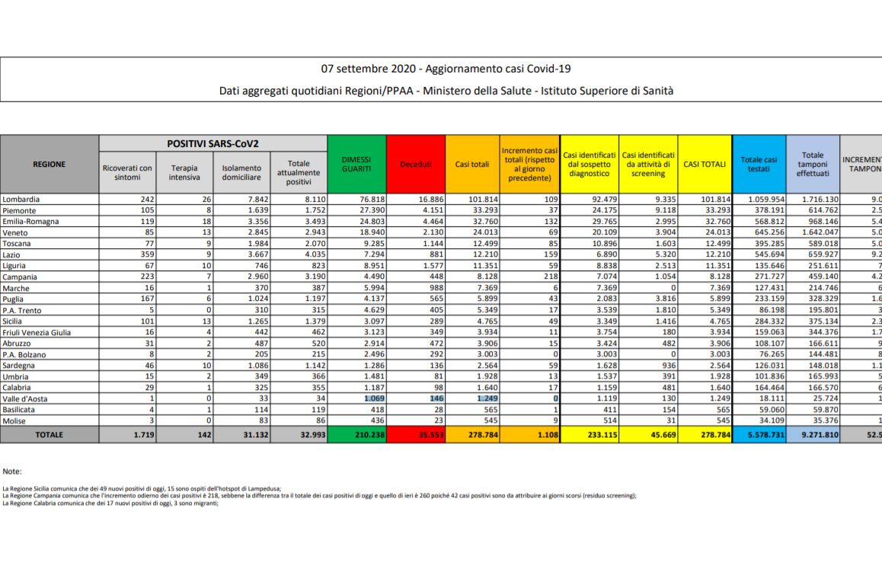
Task: Click the 'Note:' label below the table
Action: click(12, 471)
